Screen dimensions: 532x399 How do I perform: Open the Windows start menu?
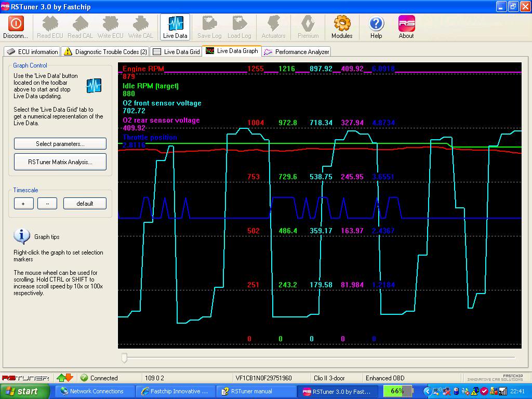(21, 391)
